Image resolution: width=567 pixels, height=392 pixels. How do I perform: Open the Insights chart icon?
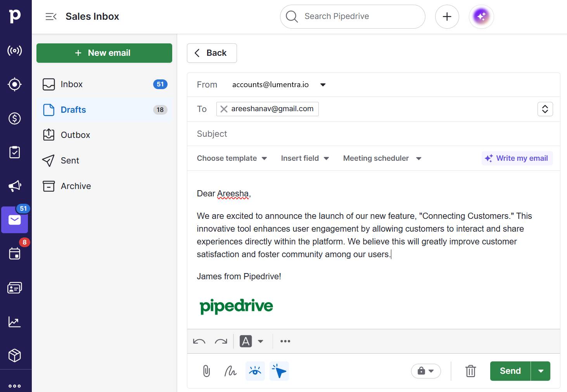(15, 322)
